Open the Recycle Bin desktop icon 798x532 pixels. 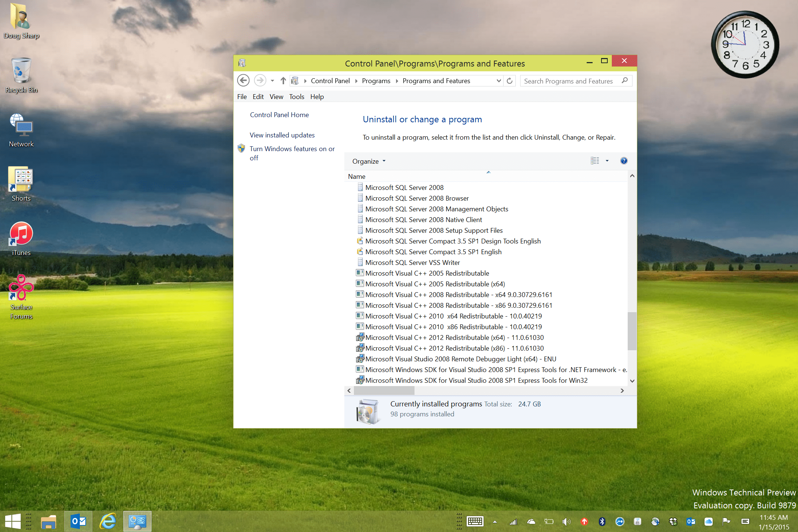point(21,75)
